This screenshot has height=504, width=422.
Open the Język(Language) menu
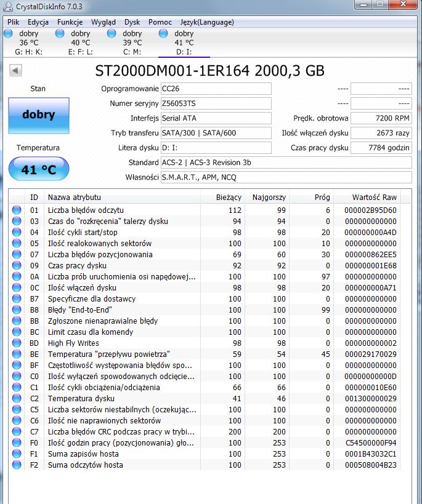(x=207, y=22)
